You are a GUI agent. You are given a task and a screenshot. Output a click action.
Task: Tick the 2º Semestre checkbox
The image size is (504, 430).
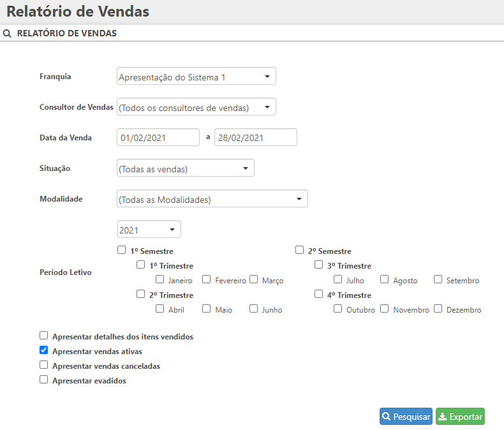299,250
